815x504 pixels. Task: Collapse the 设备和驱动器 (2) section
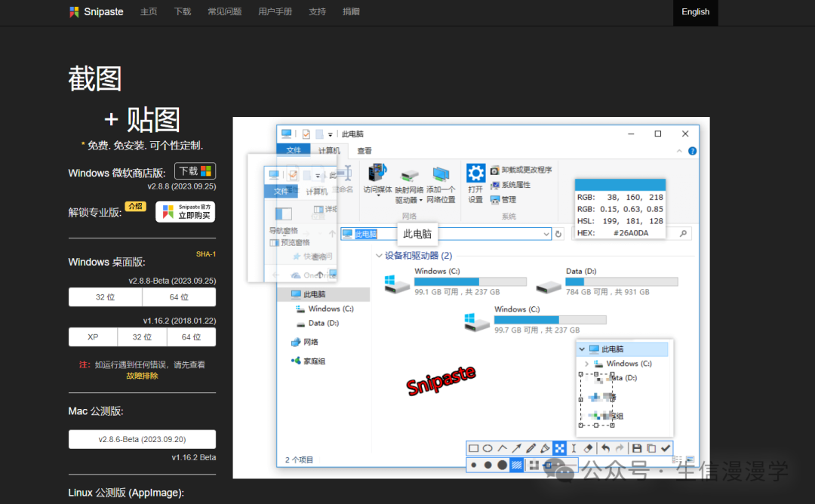click(379, 256)
